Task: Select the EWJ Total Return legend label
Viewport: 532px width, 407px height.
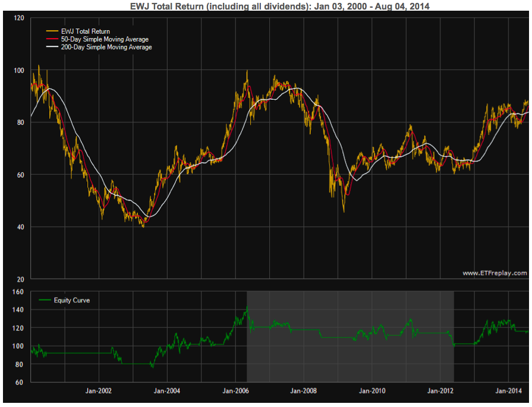Action: tap(86, 31)
